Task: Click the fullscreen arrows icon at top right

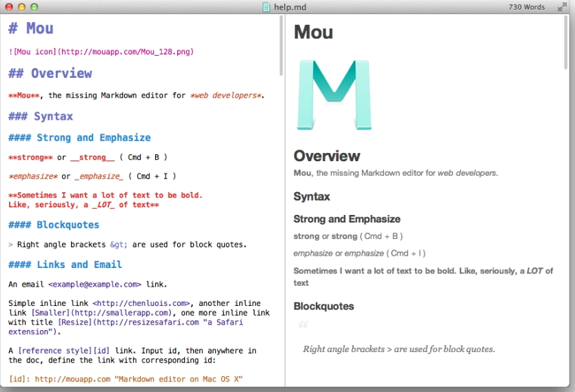Action: (561, 7)
